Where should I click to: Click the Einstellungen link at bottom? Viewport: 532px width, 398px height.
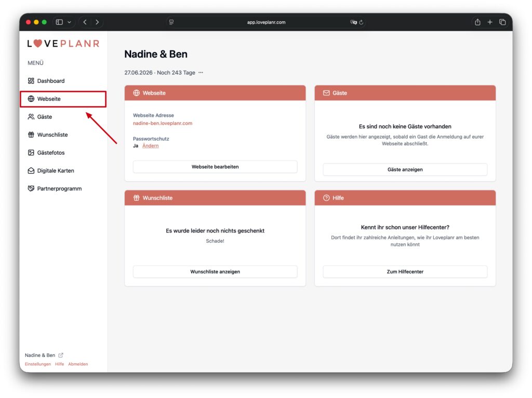(x=38, y=364)
